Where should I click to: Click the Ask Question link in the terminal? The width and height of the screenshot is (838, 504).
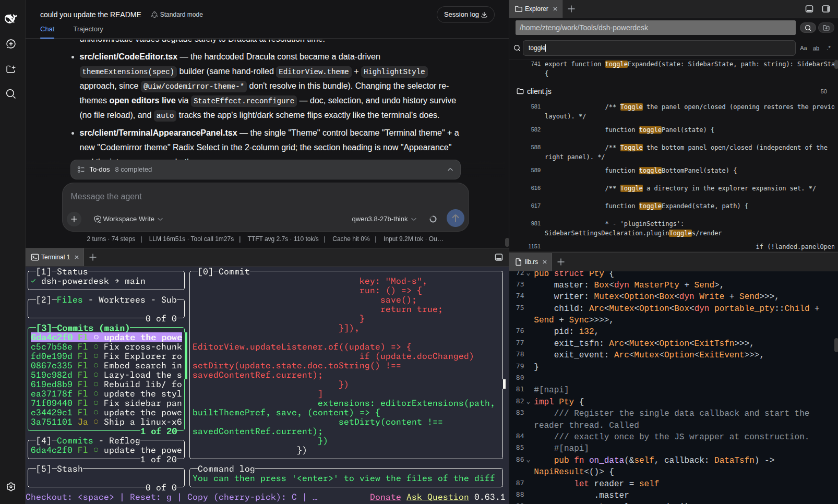[438, 497]
